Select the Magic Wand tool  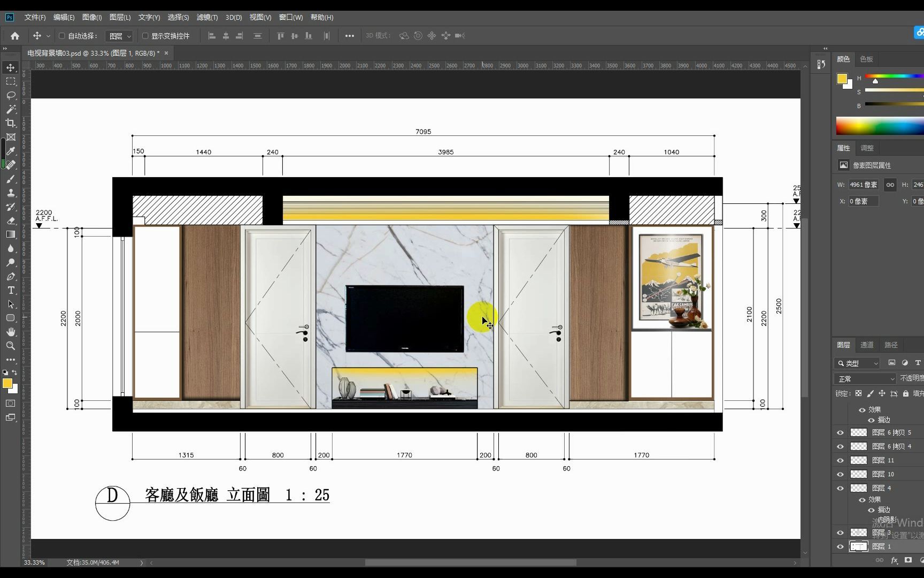click(x=11, y=109)
